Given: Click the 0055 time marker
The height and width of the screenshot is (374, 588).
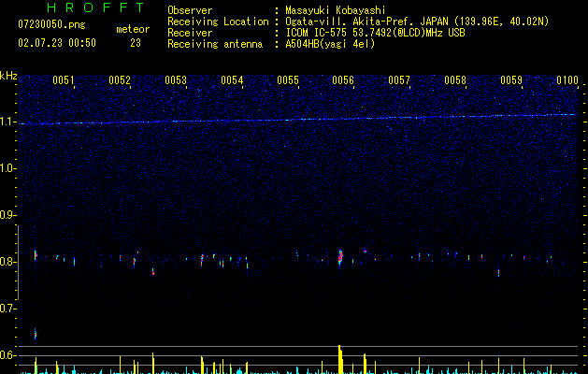Looking at the screenshot, I should click(288, 80).
